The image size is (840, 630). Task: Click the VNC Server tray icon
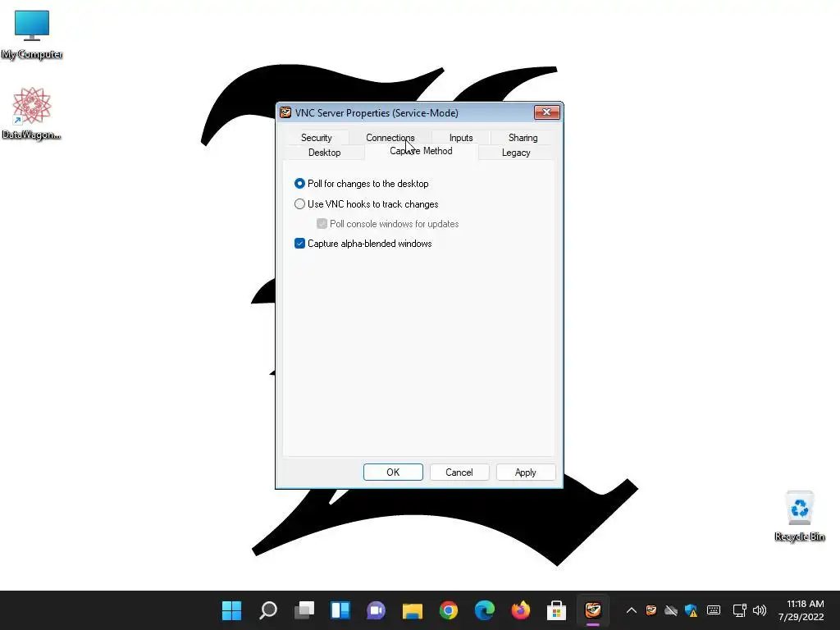click(x=651, y=610)
